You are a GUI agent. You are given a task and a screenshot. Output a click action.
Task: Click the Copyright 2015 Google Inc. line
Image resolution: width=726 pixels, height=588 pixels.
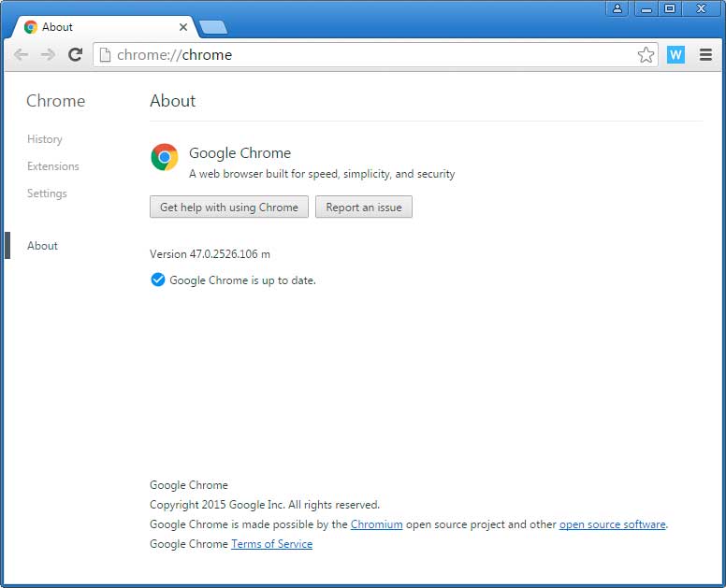[x=265, y=505]
